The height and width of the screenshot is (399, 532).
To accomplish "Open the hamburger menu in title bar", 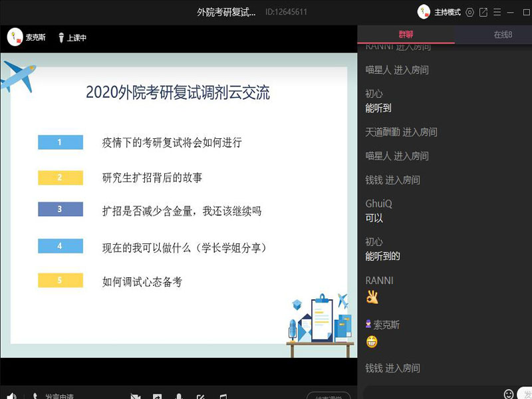I will coord(496,12).
